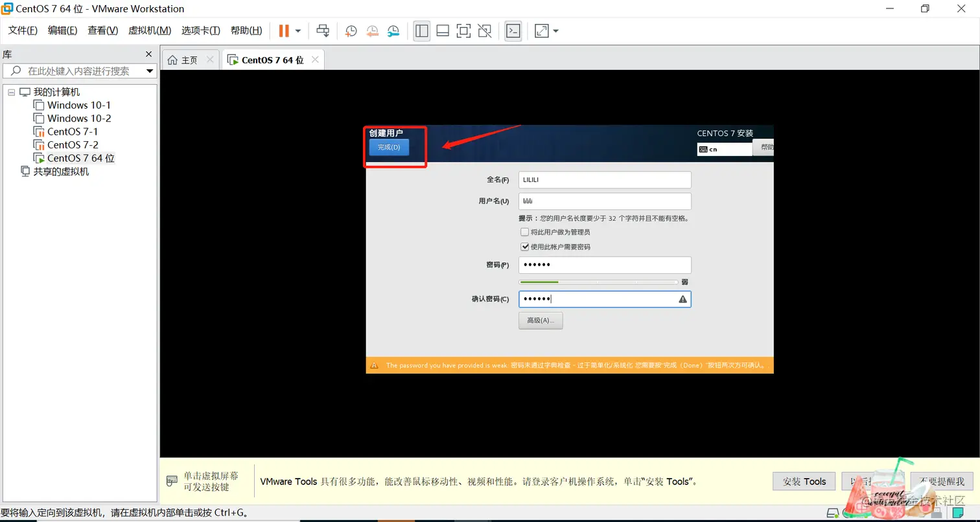Click the stretch guest display icon
This screenshot has width=980, height=522.
[541, 30]
